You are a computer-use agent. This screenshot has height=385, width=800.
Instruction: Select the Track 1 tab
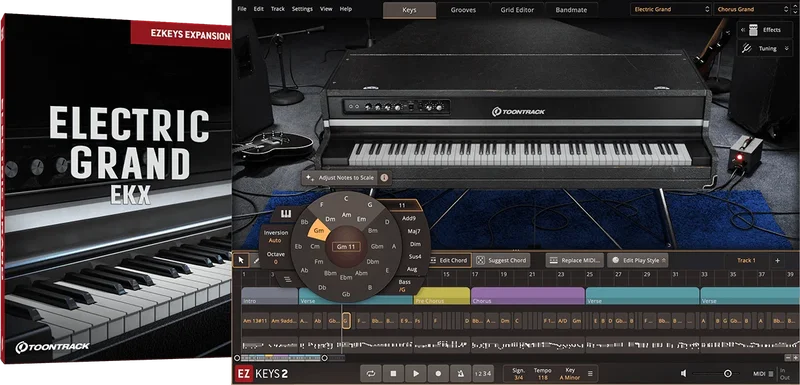click(746, 261)
